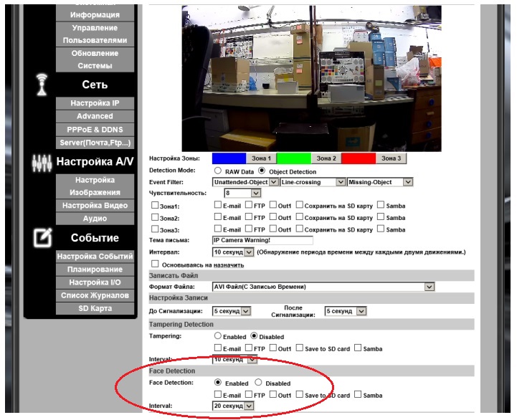Toggle Основываясь на назначить checkbox
The height and width of the screenshot is (420, 517).
pos(155,264)
